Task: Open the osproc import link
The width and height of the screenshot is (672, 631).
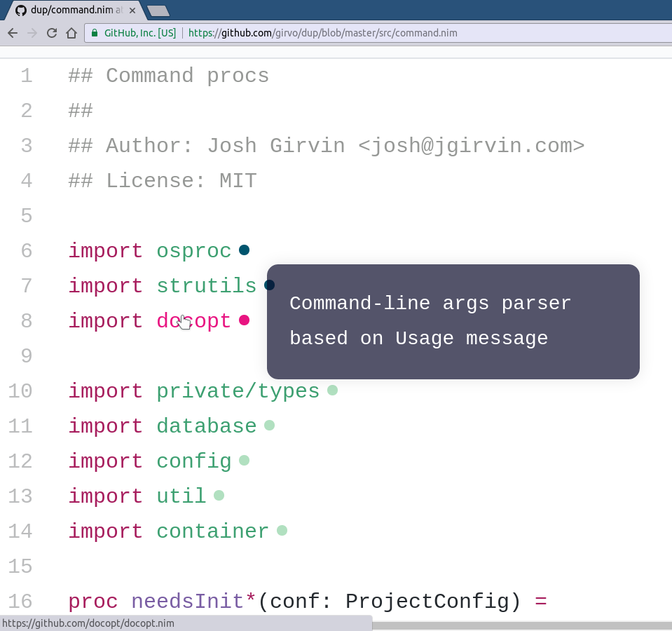Action: pos(193,251)
